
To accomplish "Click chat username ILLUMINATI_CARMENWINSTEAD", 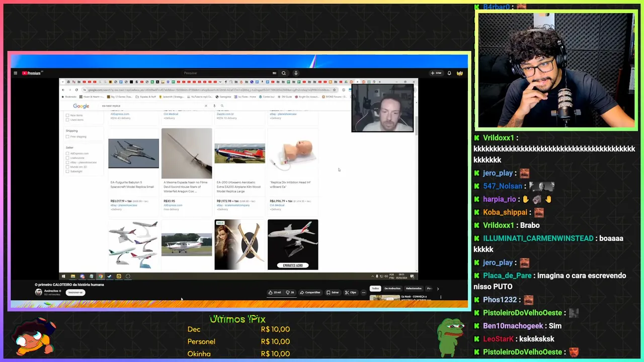I will point(538,238).
